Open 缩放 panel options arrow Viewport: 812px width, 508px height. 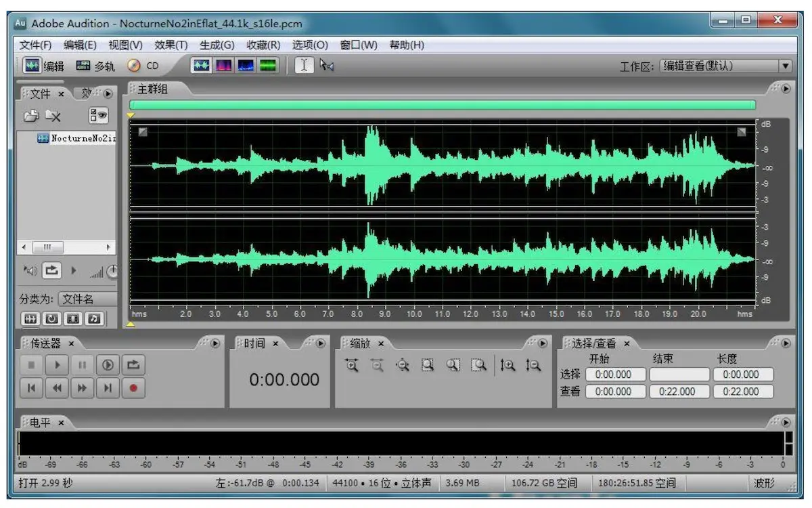542,343
